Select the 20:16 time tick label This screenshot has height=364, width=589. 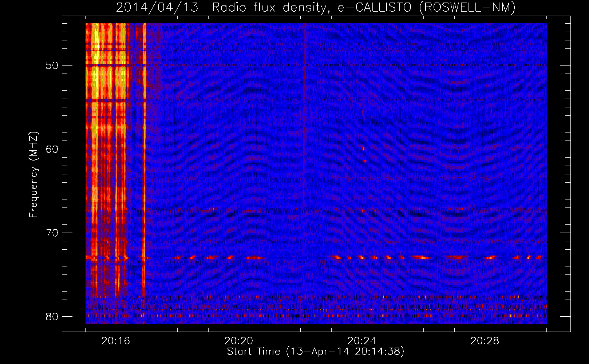(116, 341)
